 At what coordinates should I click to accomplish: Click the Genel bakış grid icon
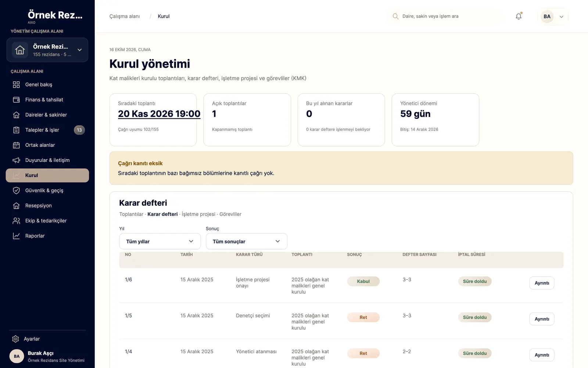16,85
